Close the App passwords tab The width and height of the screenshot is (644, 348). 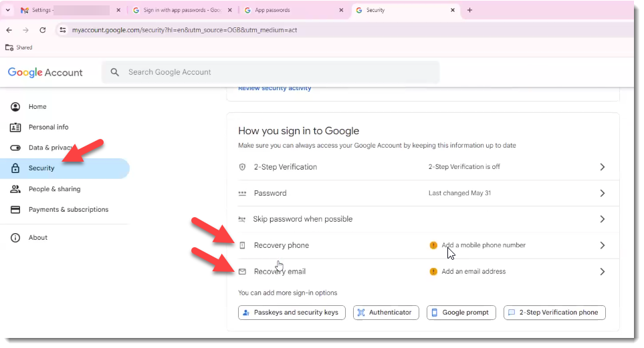(x=341, y=10)
